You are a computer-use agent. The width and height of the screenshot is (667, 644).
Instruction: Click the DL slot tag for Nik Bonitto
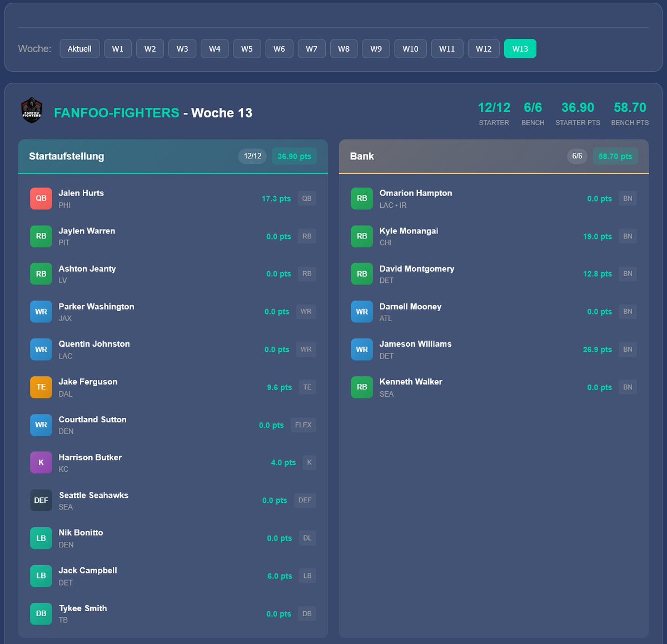pyautogui.click(x=307, y=538)
